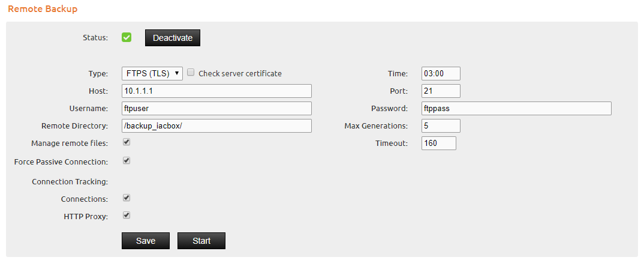Save the backup settings
Viewport: 644px width, 263px height.
pyautogui.click(x=145, y=241)
